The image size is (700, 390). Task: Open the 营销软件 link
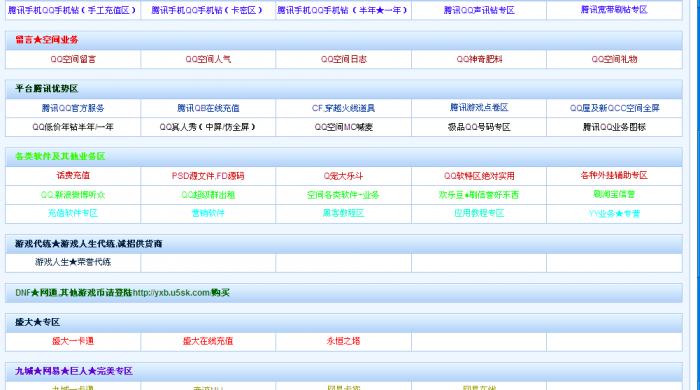pyautogui.click(x=208, y=213)
